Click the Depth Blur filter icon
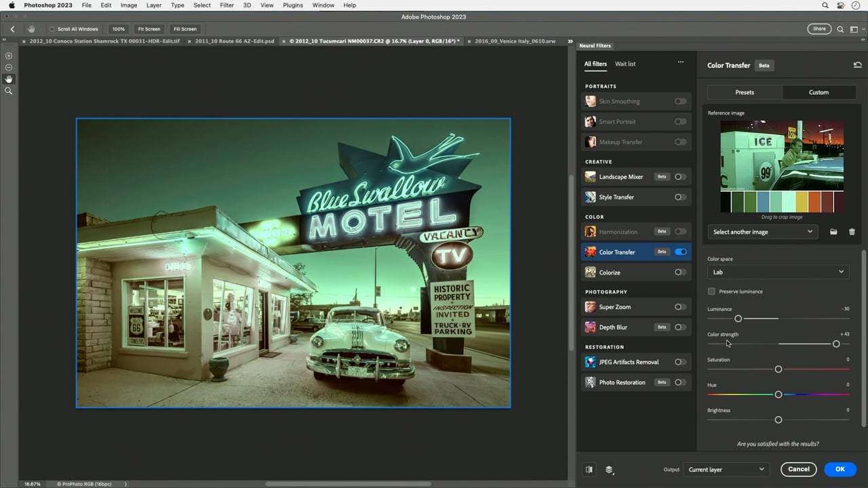Screen dimensions: 868x488 [590, 327]
